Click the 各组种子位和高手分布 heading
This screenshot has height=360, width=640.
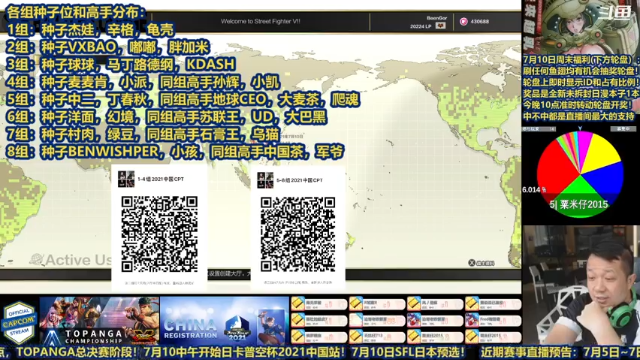pos(76,12)
